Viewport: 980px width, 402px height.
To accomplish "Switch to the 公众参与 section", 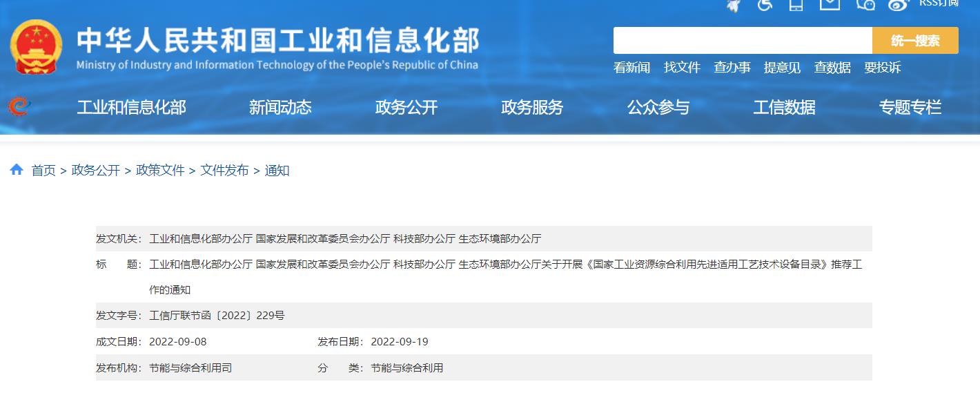I will [x=658, y=107].
